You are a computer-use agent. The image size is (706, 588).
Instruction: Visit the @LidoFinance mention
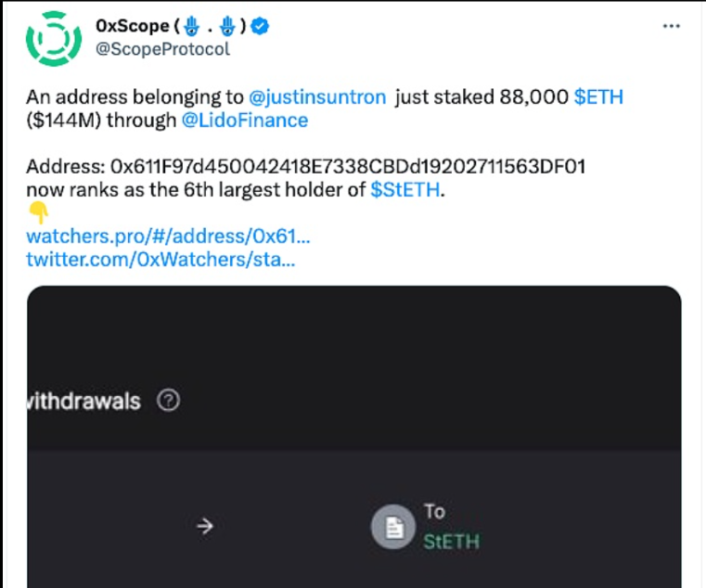[x=245, y=120]
